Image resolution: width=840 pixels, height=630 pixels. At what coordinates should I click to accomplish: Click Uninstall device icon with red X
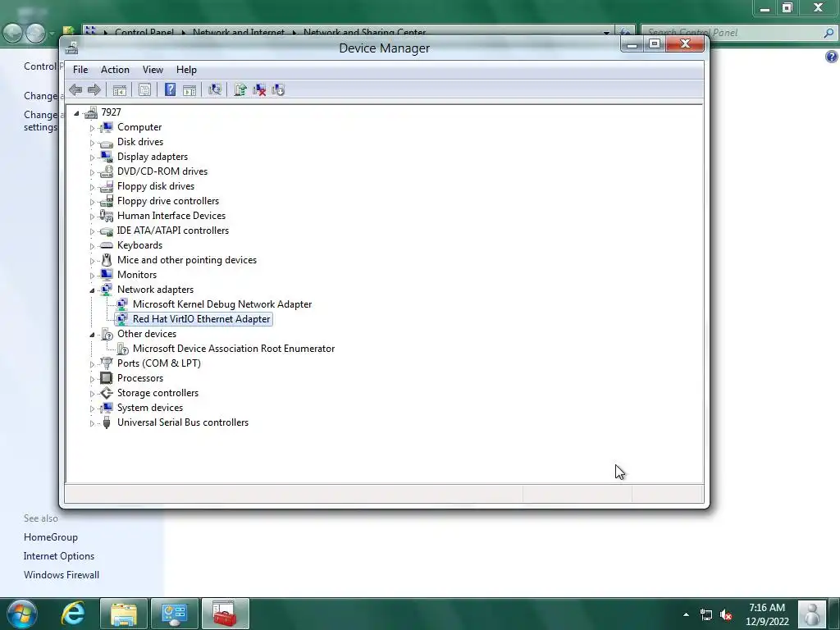[x=259, y=90]
